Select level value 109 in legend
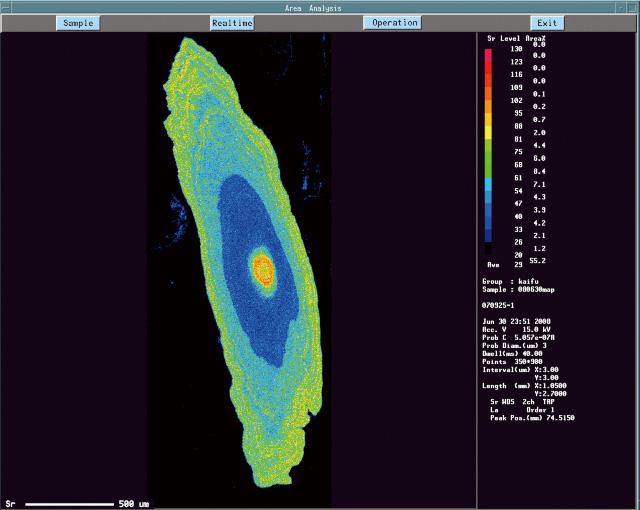This screenshot has width=640, height=510. coord(516,88)
